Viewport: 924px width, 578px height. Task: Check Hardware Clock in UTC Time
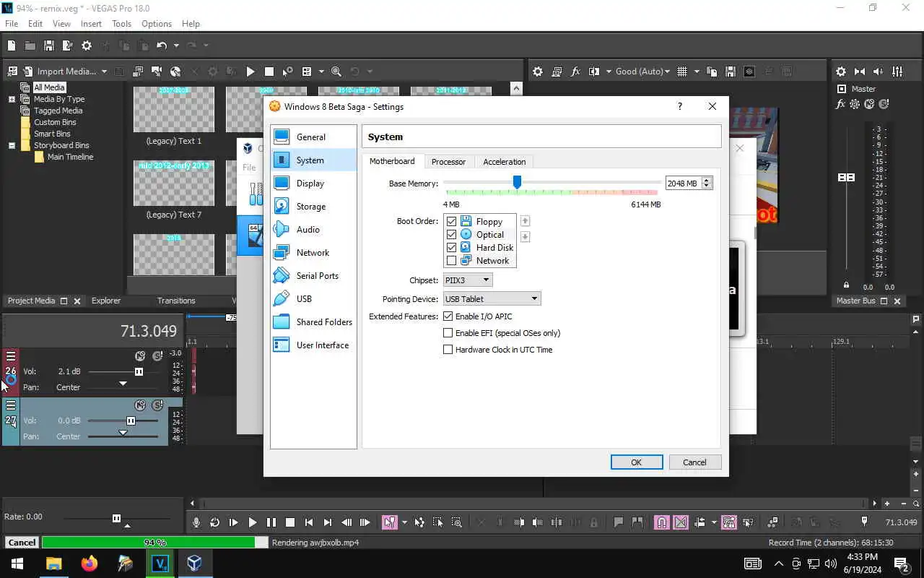(448, 350)
